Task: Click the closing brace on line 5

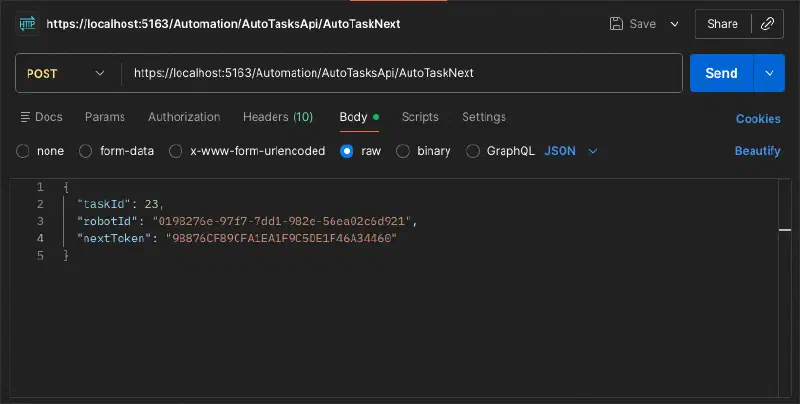Action: (x=66, y=256)
